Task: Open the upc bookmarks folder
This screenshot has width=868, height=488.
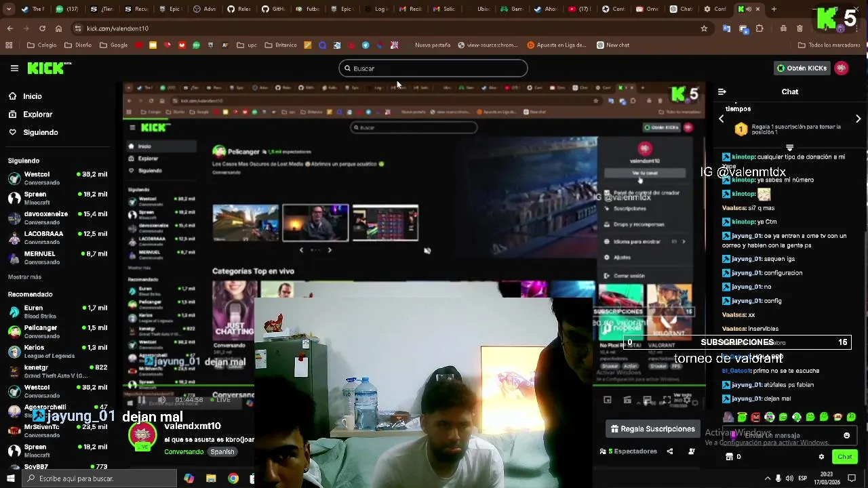Action: pyautogui.click(x=247, y=45)
